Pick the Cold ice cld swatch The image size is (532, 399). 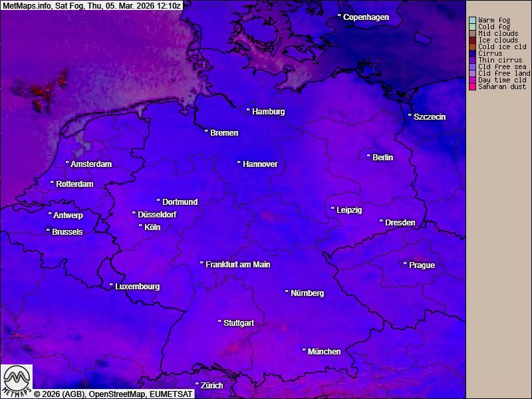472,47
